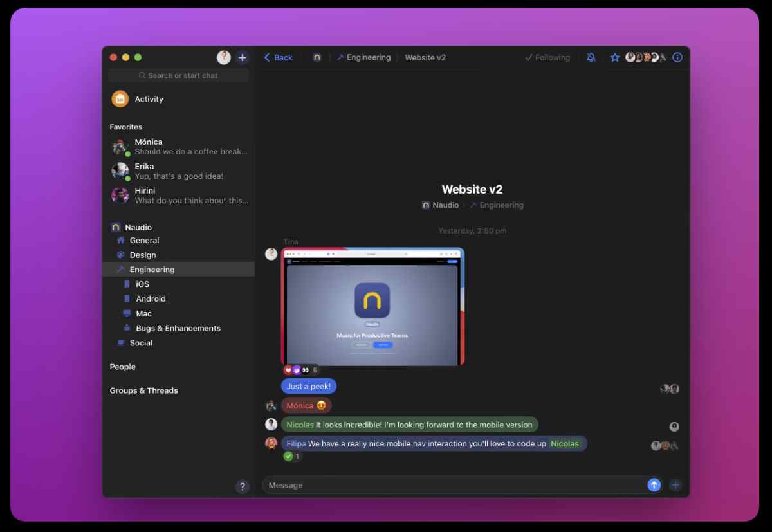Mute notifications with the bell icon
Viewport: 772px width, 532px height.
point(591,57)
